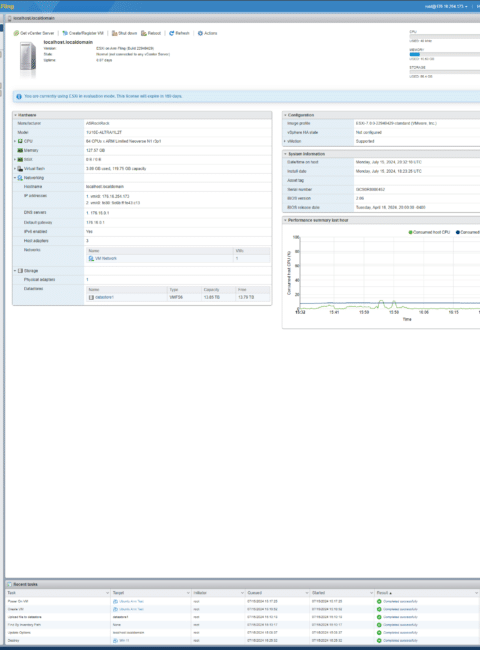The height and width of the screenshot is (650, 480).
Task: Collapse the Storage row
Action: pyautogui.click(x=15, y=271)
